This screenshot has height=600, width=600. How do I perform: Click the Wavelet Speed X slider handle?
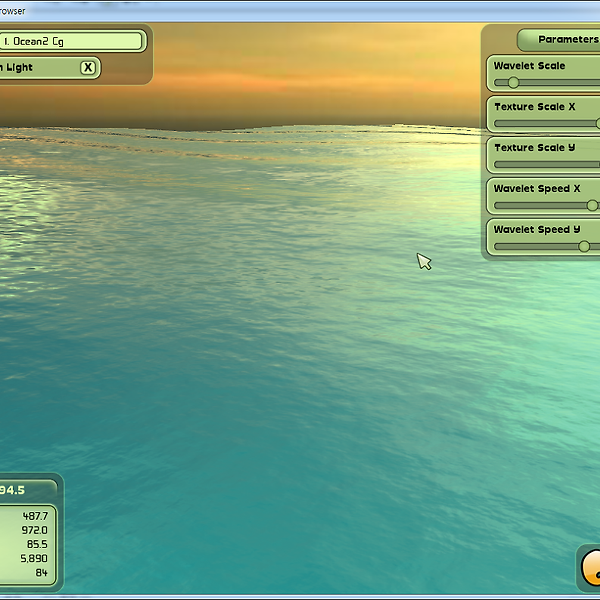(592, 205)
